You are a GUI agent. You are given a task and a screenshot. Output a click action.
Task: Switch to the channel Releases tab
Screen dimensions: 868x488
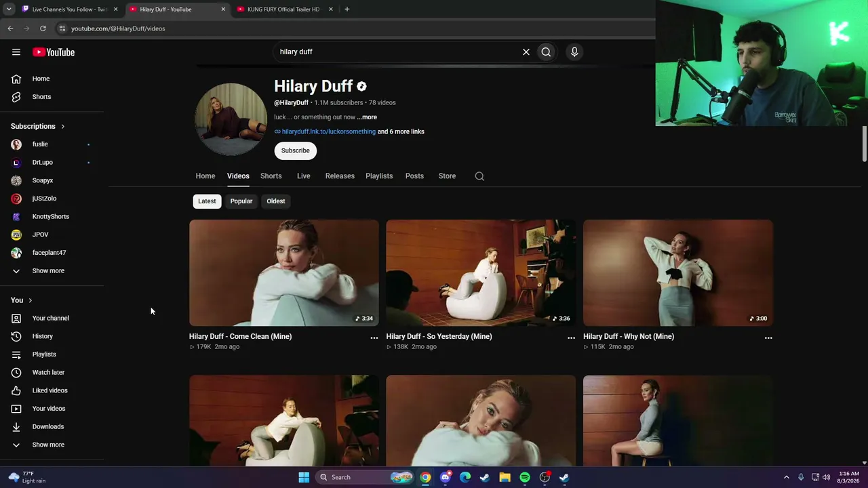point(340,176)
